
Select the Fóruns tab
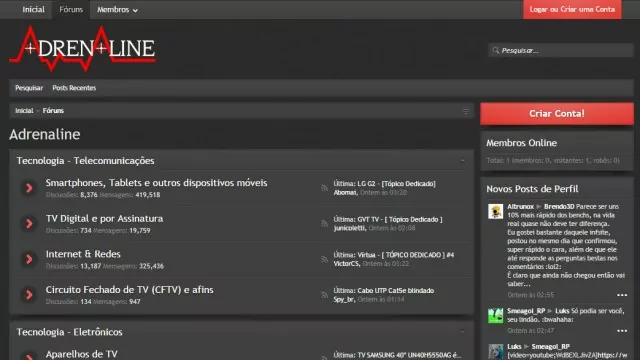(71, 9)
